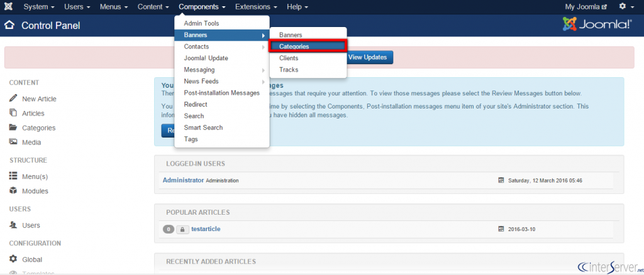Click the POPULAR ARTICLES heading
This screenshot has width=644, height=275.
pos(198,212)
